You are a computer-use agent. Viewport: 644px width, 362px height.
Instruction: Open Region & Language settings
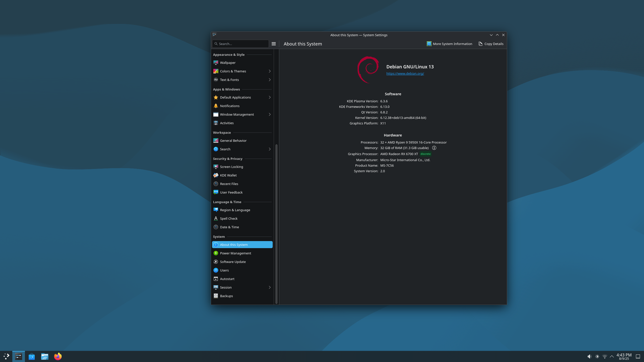point(242,210)
